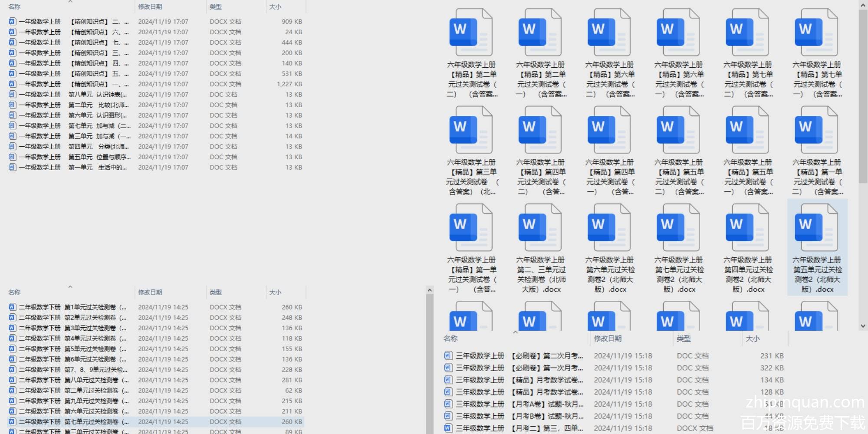Select the 六年级 第四单元过关检测卷2 document icon

pyautogui.click(x=747, y=228)
